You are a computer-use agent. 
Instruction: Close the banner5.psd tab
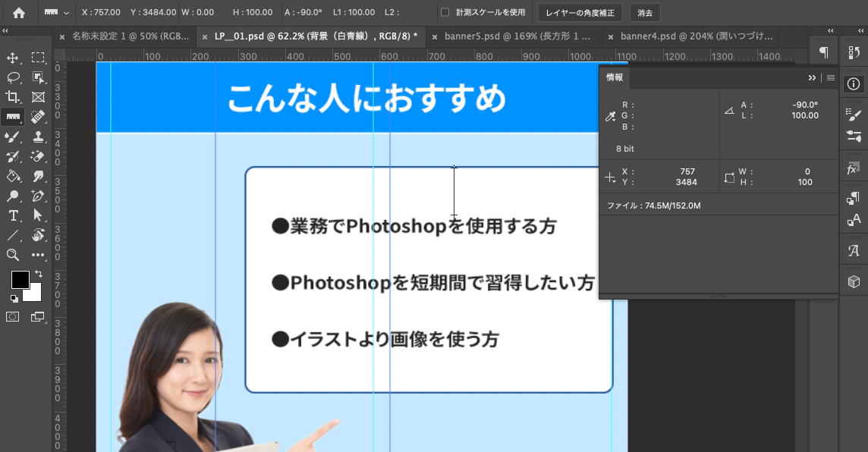pos(435,37)
